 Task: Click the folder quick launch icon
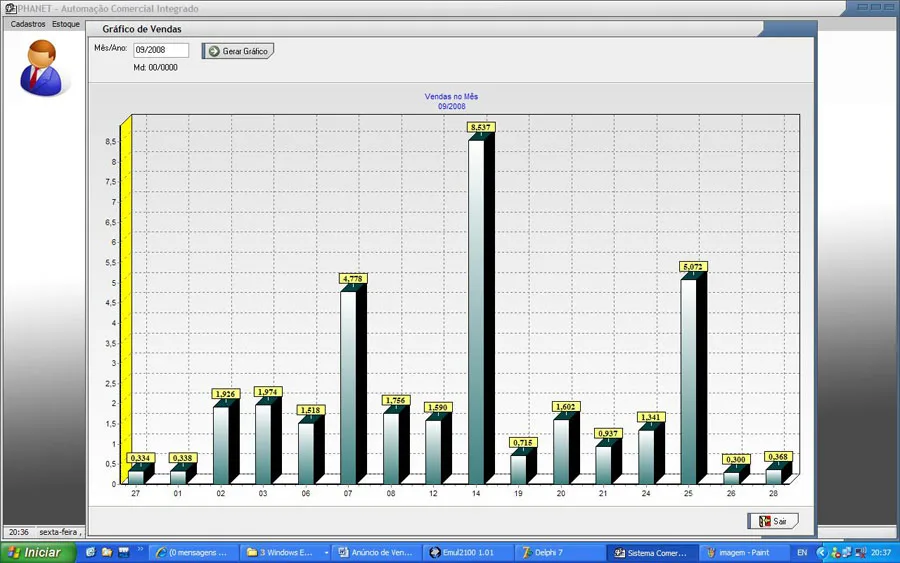107,552
